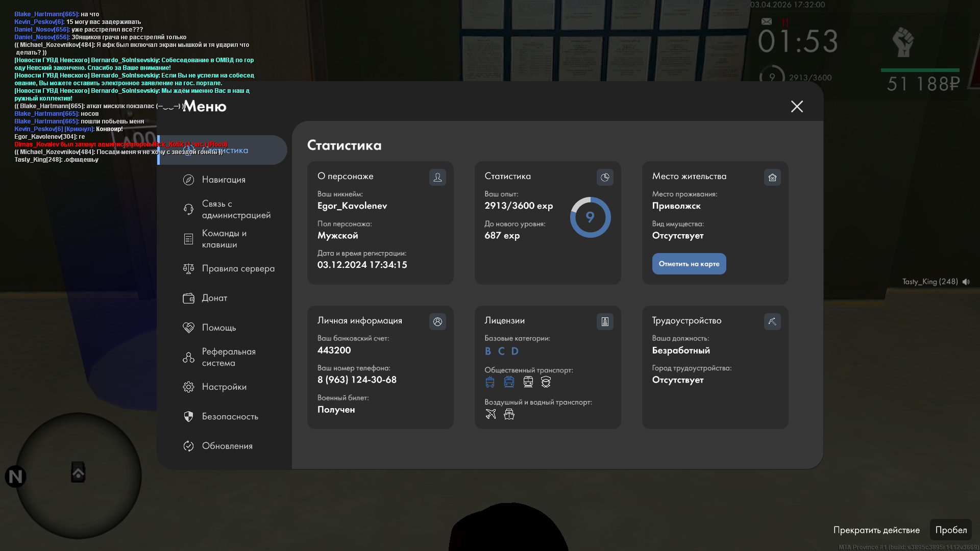The height and width of the screenshot is (551, 980).
Task: Click the level 9 experience progress ring
Action: click(x=590, y=217)
